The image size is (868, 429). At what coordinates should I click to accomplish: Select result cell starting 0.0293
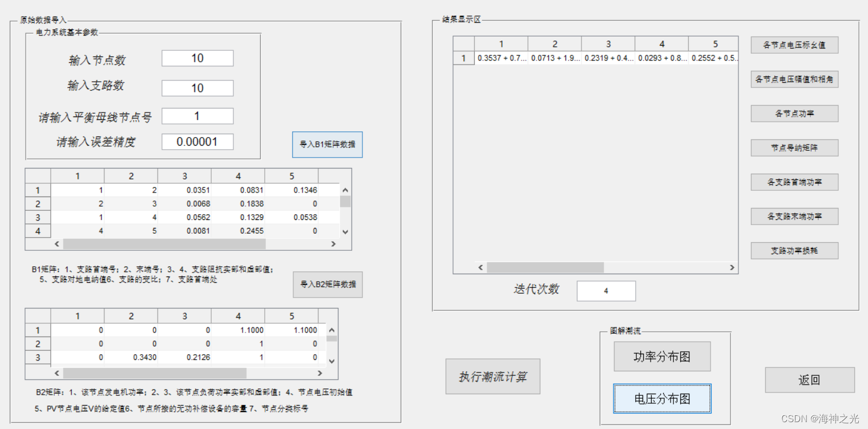662,58
